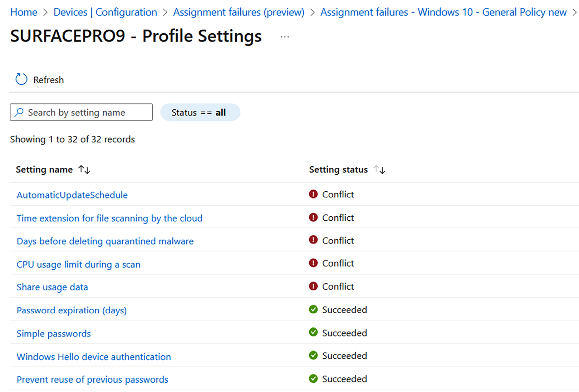Open the ellipsis more options menu
579x392 pixels.
pyautogui.click(x=285, y=37)
